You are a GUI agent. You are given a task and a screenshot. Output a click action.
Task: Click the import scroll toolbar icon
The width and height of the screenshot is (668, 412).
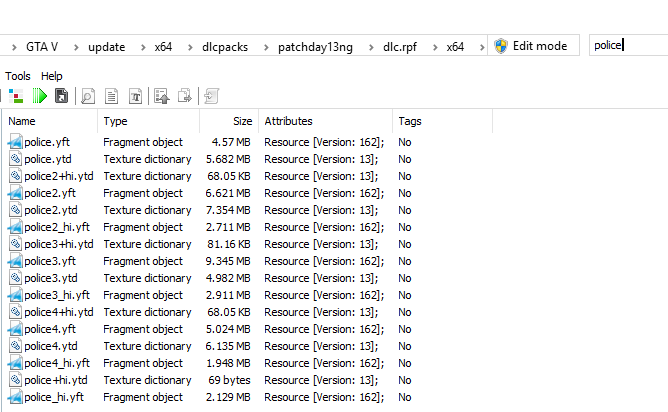coord(211,96)
